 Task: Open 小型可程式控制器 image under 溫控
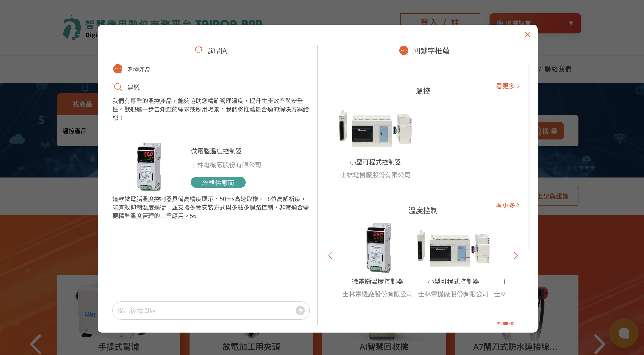[375, 128]
